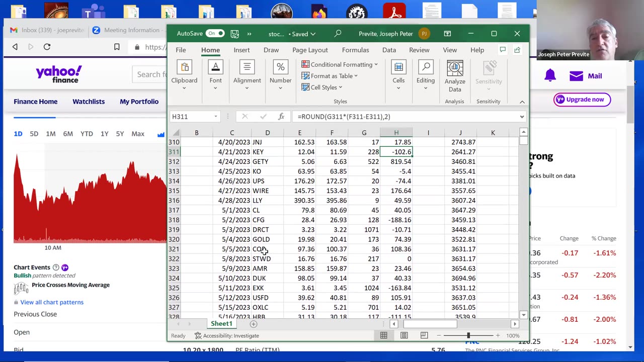Open Cell Styles menu
Image resolution: width=644 pixels, height=362 pixels.
pos(322,87)
